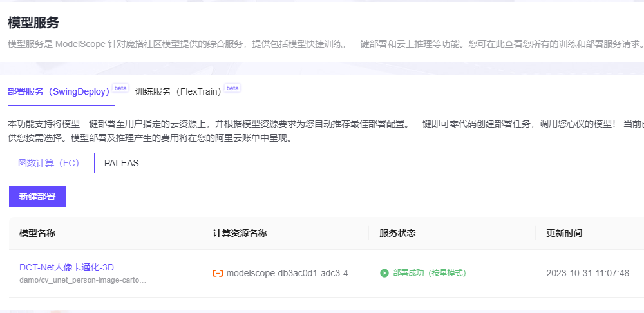Screen dimensions: 644x313
Task: Click the modelscope-db3ac0d1-adc3-4… resource name
Action: coord(291,273)
